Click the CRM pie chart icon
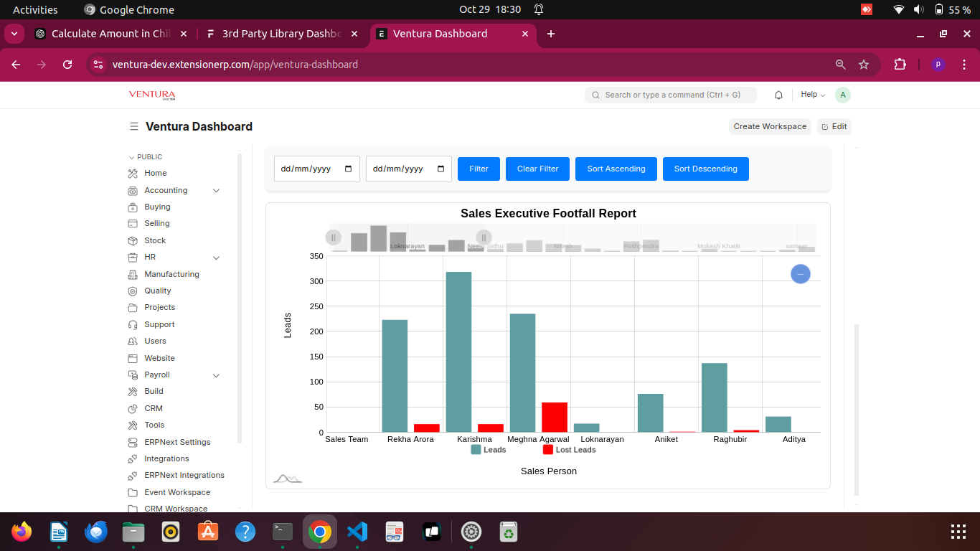980x551 pixels. tap(132, 408)
